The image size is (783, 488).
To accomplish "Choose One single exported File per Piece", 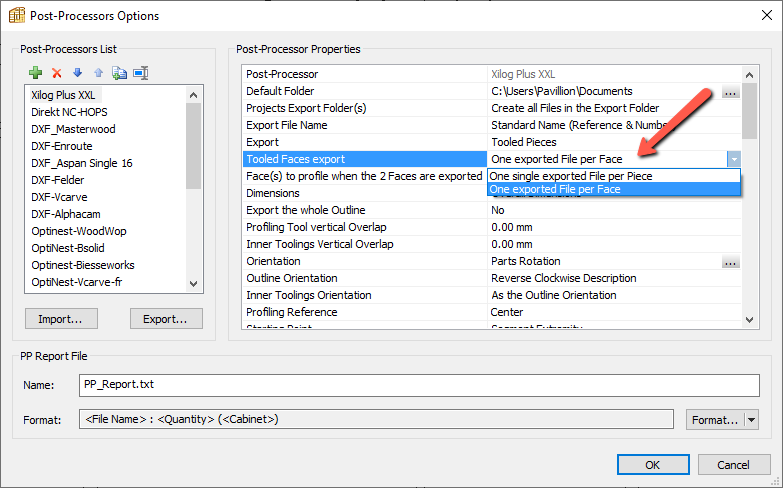I will [614, 176].
